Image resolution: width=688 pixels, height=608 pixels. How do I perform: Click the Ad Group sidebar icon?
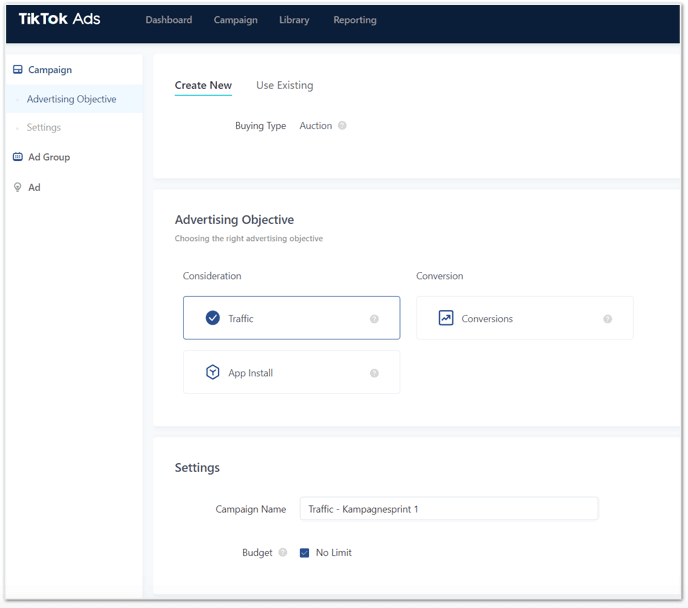17,157
